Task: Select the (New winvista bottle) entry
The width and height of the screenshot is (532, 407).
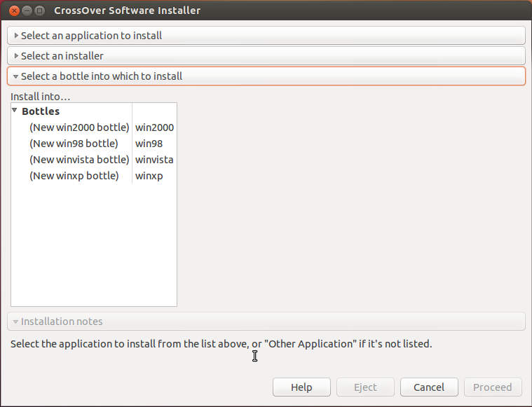Action: click(x=79, y=160)
